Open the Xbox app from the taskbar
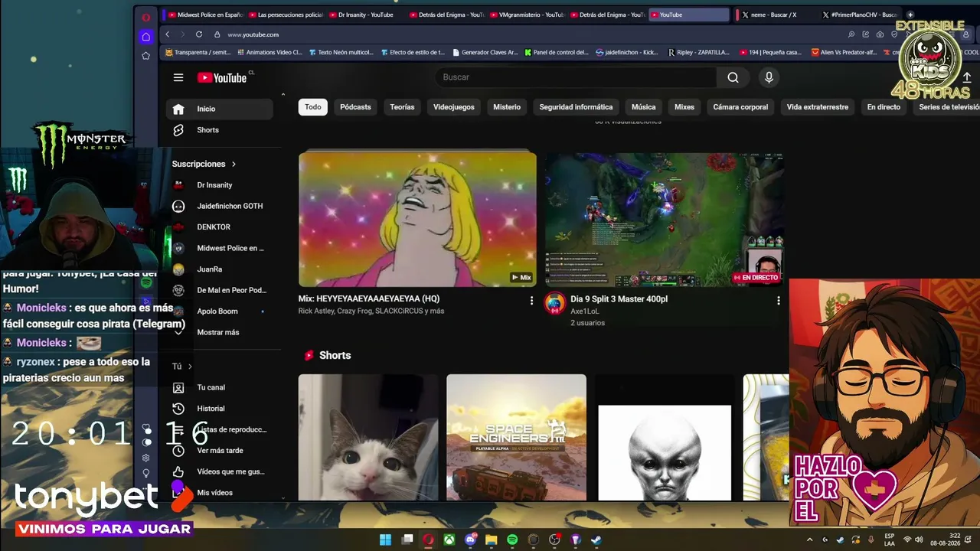The image size is (980, 551). pyautogui.click(x=449, y=540)
